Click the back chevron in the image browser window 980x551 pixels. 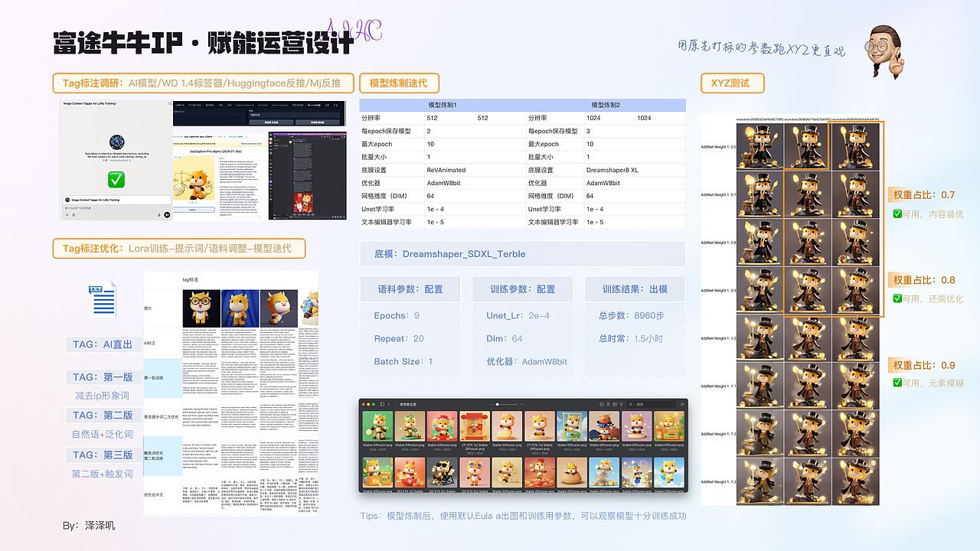pos(389,404)
